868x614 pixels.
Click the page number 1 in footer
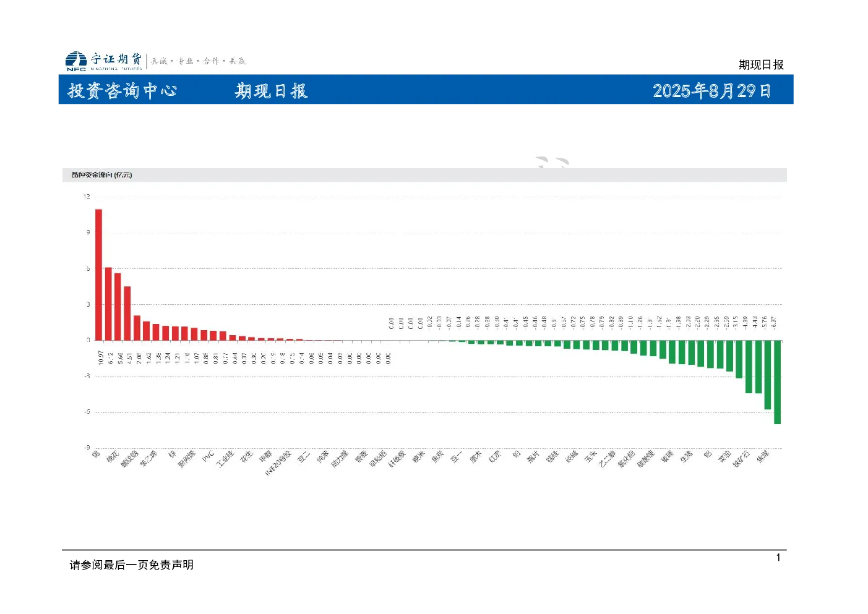(778, 558)
